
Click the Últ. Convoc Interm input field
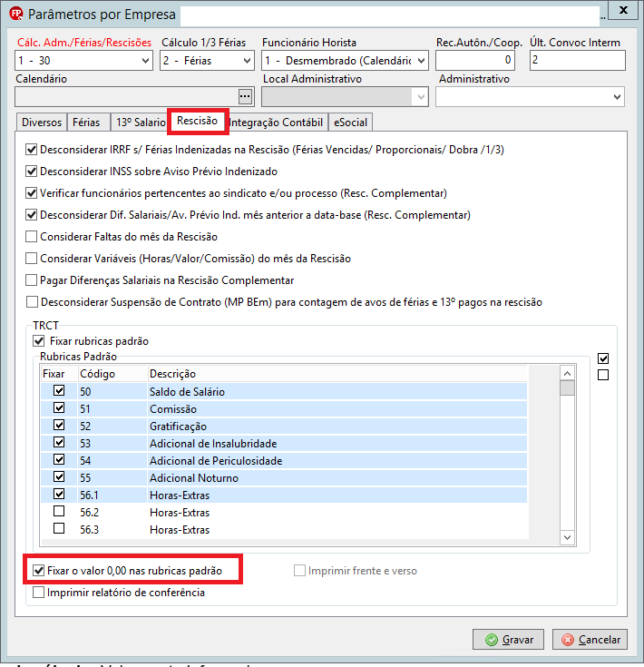(x=578, y=61)
